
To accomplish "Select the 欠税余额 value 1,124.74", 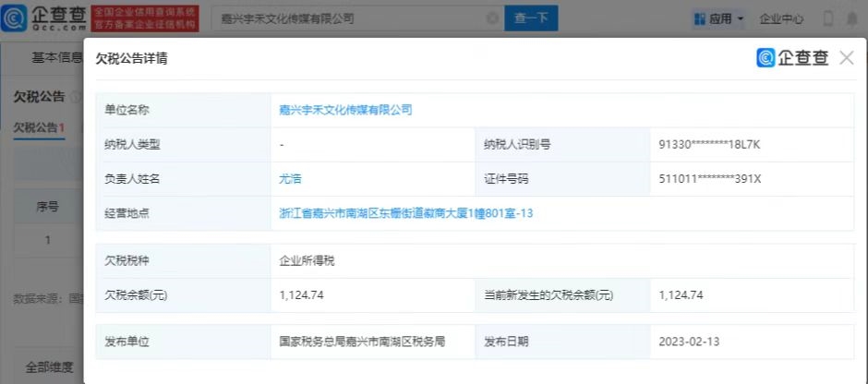I will click(x=301, y=295).
